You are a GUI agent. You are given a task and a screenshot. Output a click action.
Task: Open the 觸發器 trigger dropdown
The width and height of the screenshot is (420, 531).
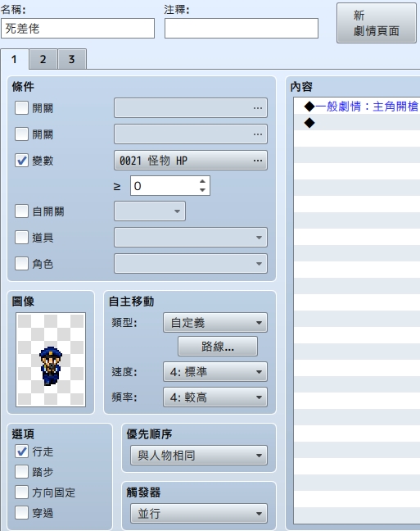click(199, 514)
